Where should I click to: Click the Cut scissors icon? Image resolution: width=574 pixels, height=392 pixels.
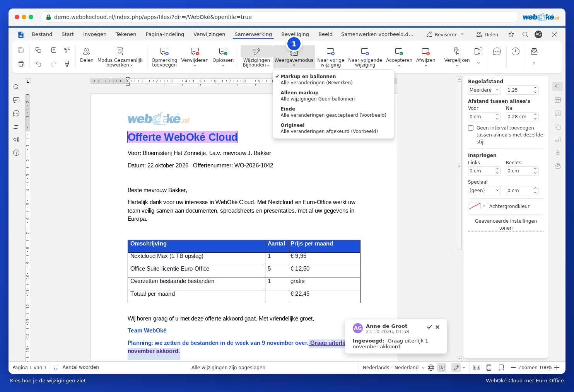point(67,50)
